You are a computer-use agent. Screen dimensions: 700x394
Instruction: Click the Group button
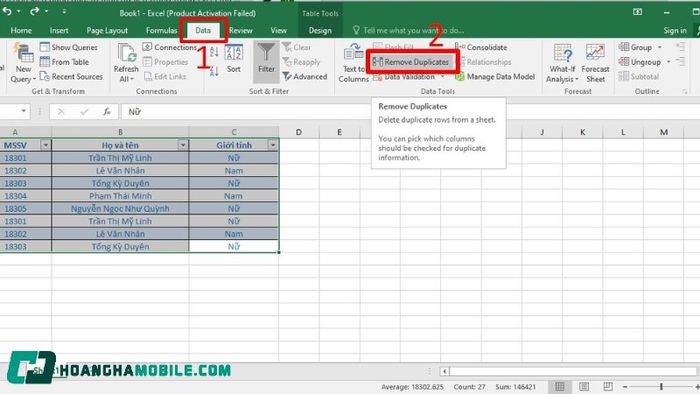636,47
